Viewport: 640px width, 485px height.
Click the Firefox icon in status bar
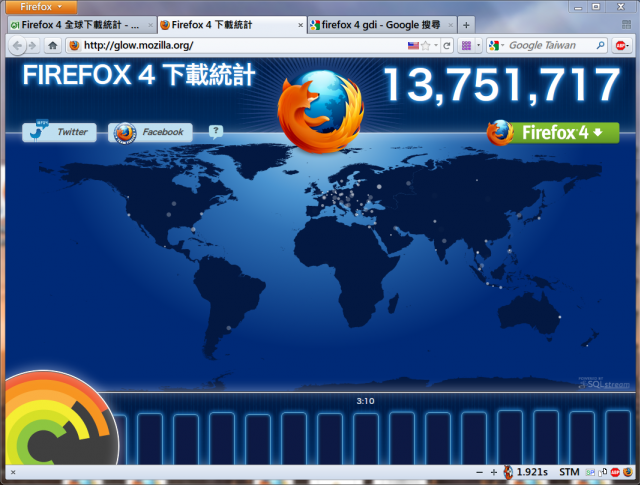coord(628,472)
